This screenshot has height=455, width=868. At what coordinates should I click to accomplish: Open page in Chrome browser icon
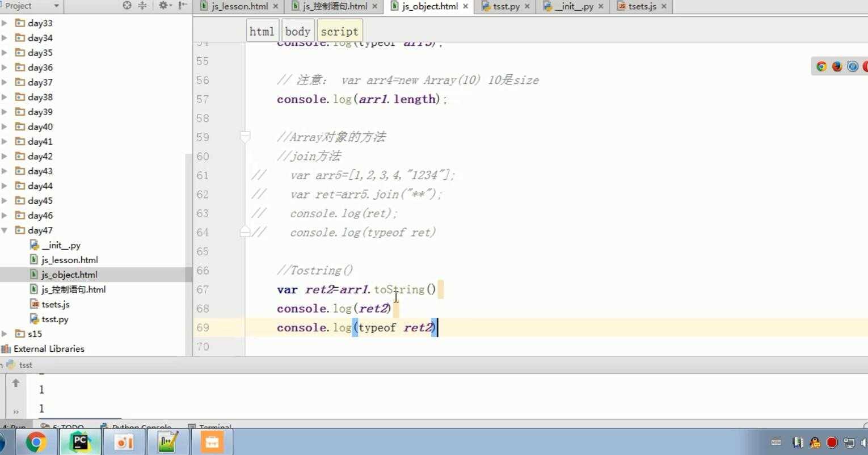point(821,66)
